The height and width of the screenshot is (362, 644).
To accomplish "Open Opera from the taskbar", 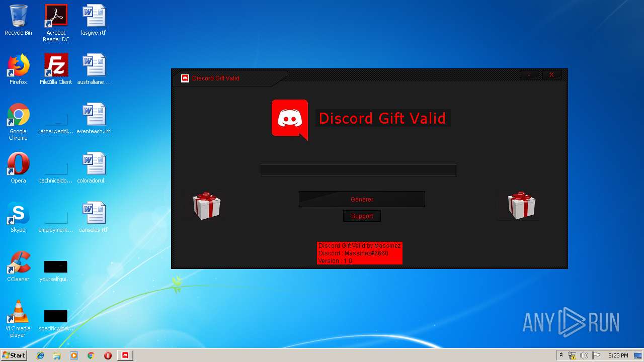I will [x=108, y=355].
